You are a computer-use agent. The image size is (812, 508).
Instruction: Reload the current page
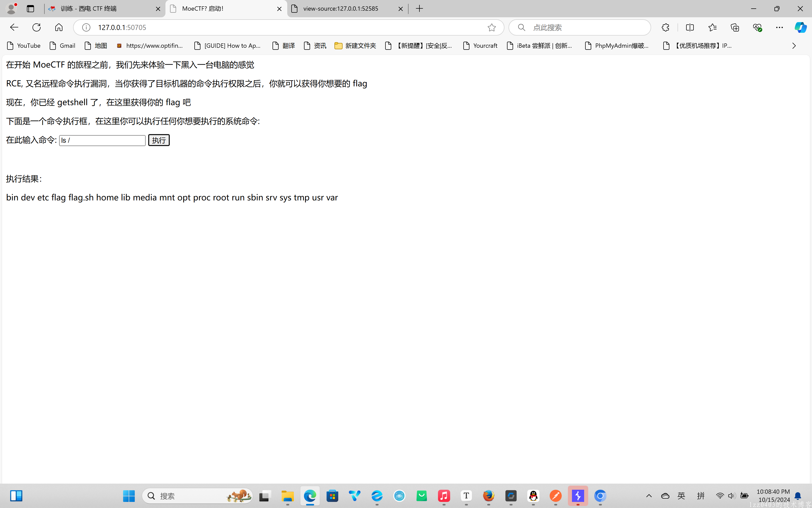[x=37, y=27]
